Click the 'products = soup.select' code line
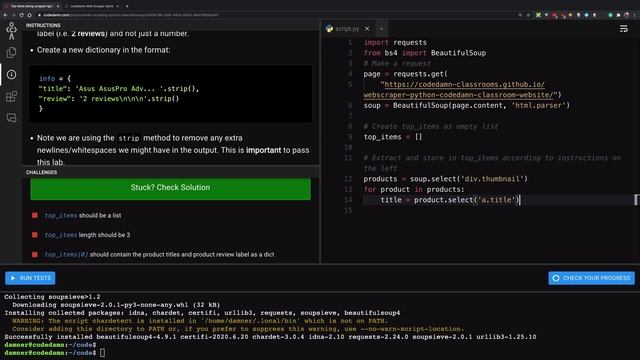 (x=446, y=179)
